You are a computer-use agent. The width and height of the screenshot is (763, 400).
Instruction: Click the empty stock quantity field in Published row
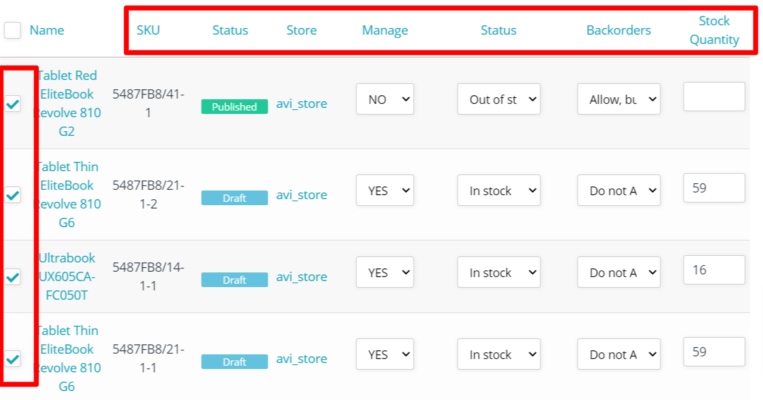[714, 97]
